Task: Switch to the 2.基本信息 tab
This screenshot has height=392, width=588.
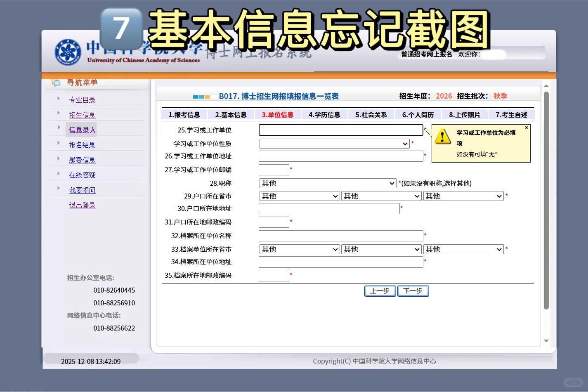Action: coord(231,114)
